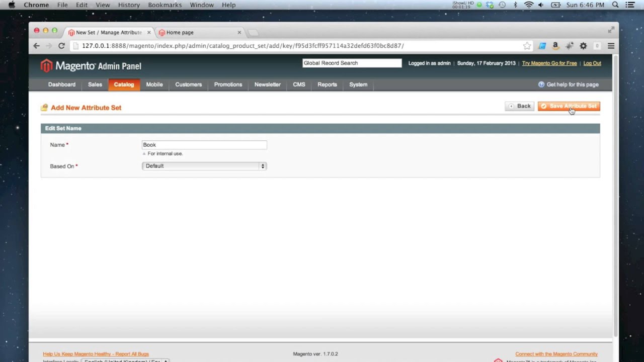644x362 pixels.
Task: Click the zero-count extension badge
Action: pyautogui.click(x=597, y=46)
